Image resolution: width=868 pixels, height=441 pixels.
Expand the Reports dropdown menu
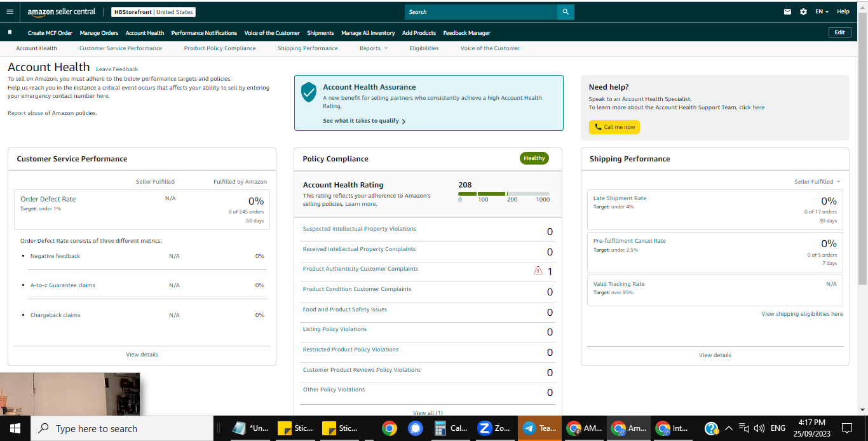click(x=373, y=48)
